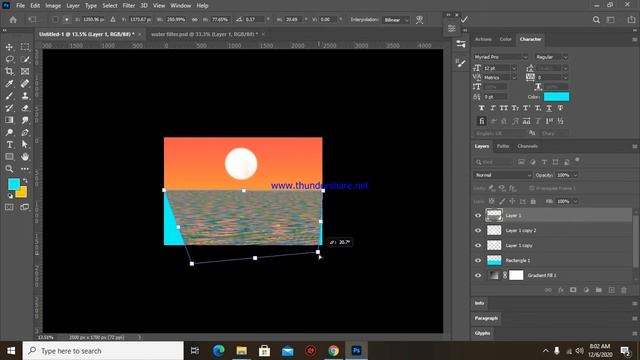Hide the Rectangle 1 layer
This screenshot has height=360, width=640.
[x=478, y=260]
